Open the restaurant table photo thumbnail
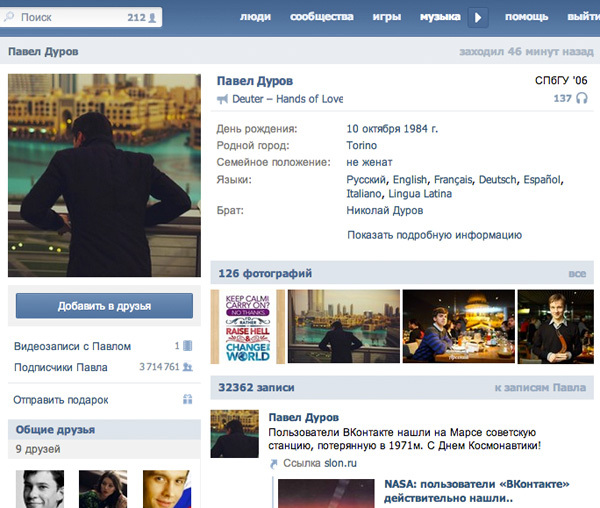The image size is (600, 508). (459, 326)
